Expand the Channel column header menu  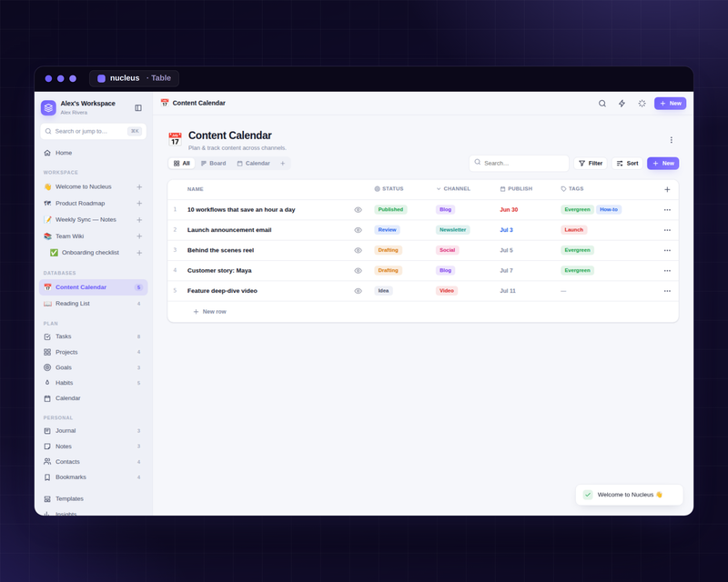coord(452,189)
